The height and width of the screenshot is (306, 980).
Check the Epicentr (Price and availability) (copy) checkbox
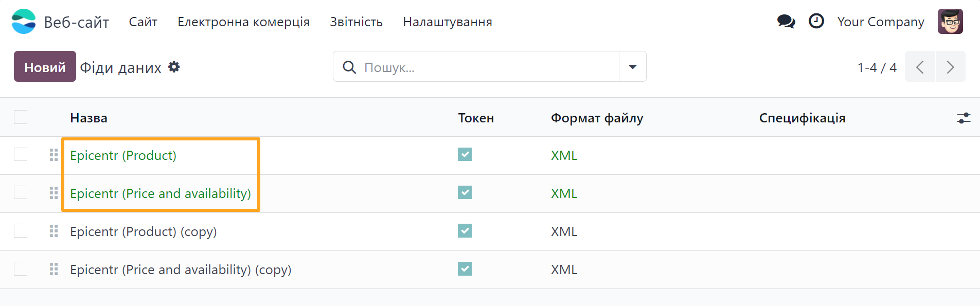pos(20,268)
